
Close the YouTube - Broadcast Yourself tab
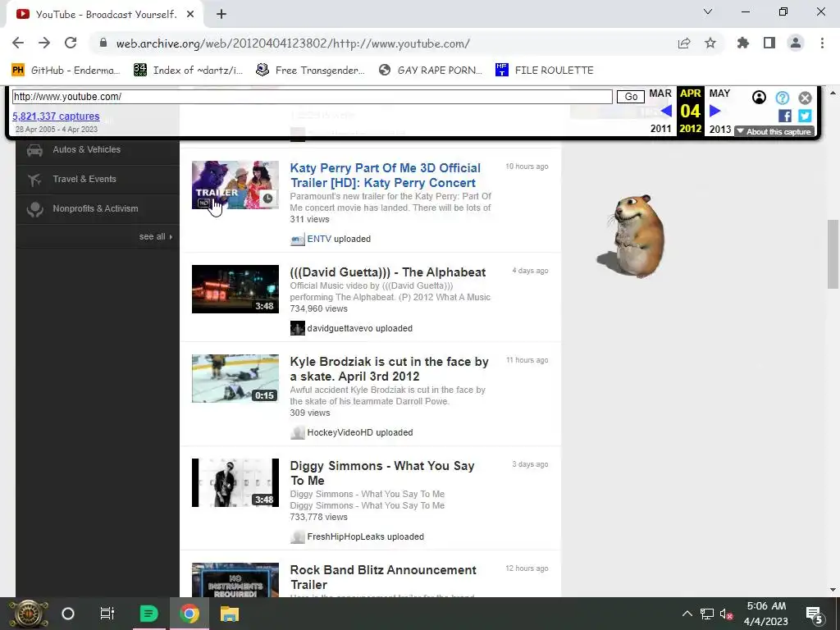point(190,15)
